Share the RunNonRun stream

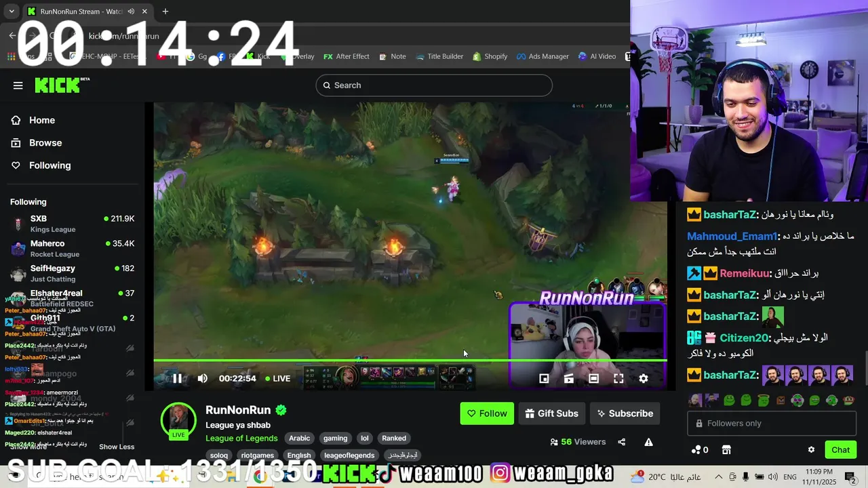(622, 442)
